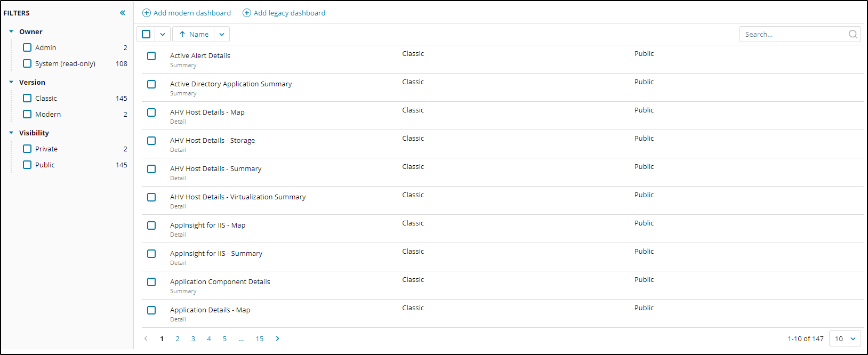Screen dimensions: 868x355
Task: Jump to page 15 in pagination
Action: click(260, 338)
